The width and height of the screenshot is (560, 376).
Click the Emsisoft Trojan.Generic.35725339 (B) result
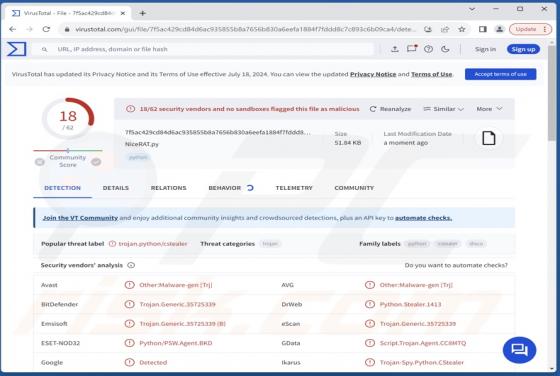[182, 324]
